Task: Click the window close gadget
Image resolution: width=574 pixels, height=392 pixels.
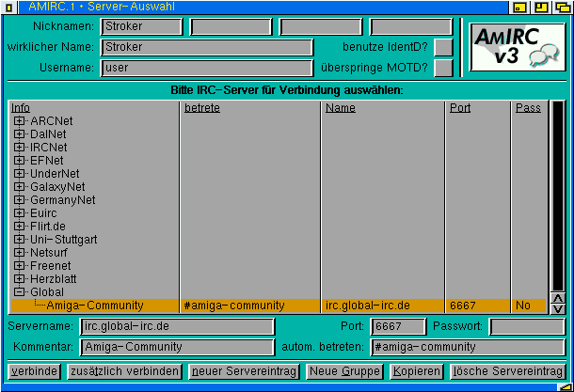Action: pos(8,7)
